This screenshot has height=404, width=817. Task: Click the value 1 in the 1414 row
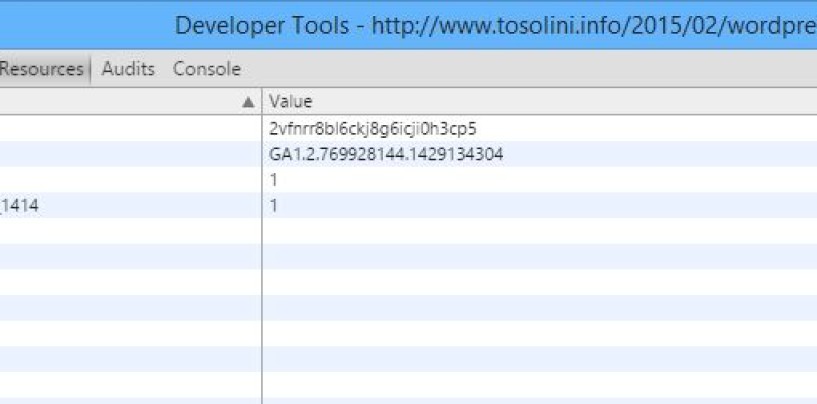pyautogui.click(x=274, y=205)
